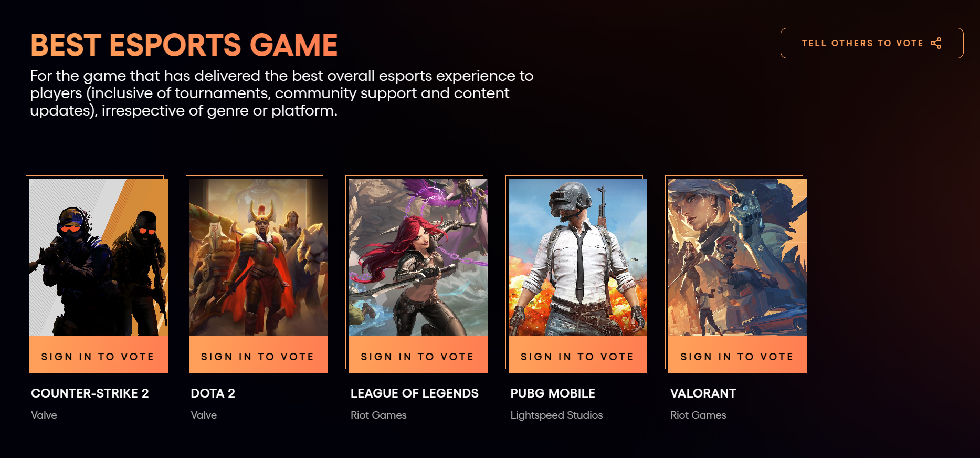Click the Lightspeed Studios developer name

pos(556,415)
